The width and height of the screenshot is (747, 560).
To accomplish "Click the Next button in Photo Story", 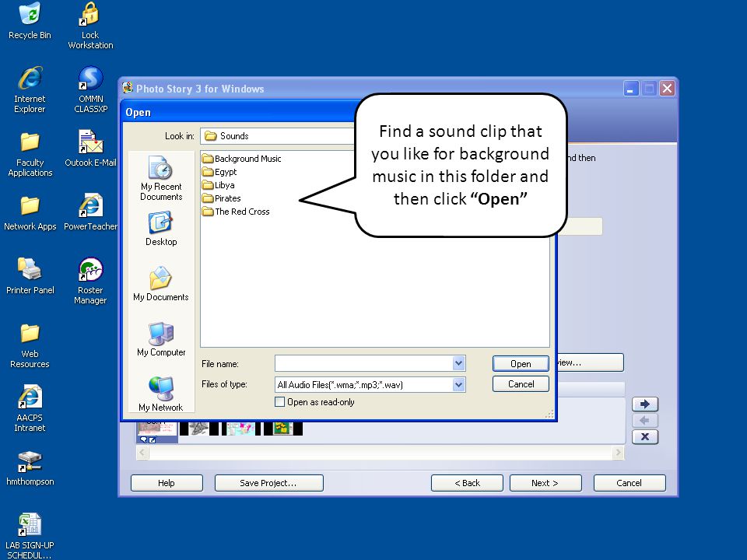I will pyautogui.click(x=545, y=483).
